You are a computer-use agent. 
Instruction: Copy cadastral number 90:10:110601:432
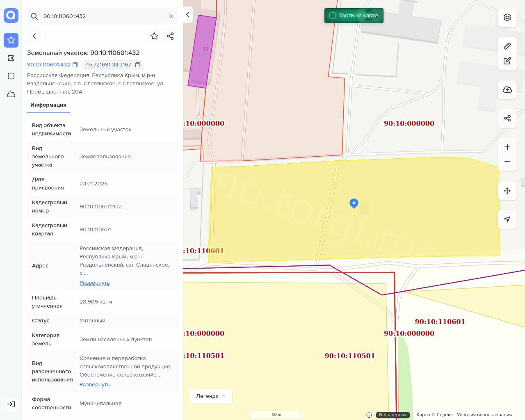pyautogui.click(x=75, y=65)
